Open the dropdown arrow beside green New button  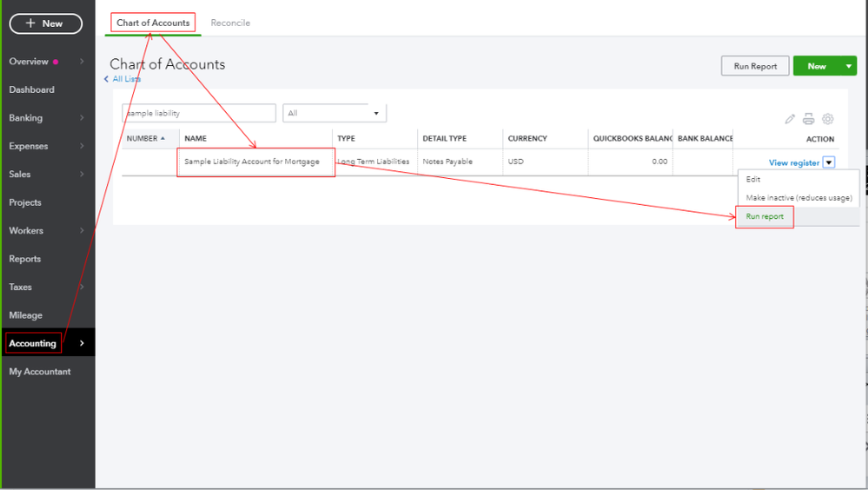pos(849,66)
